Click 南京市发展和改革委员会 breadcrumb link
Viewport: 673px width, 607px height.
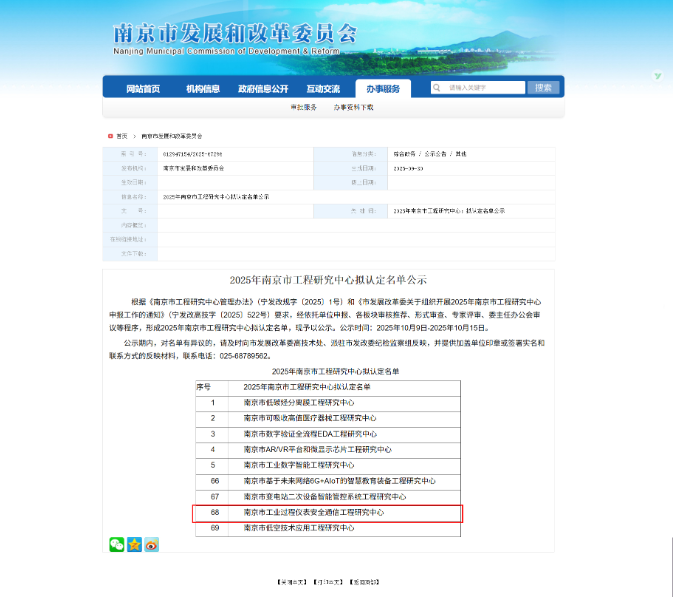click(172, 135)
